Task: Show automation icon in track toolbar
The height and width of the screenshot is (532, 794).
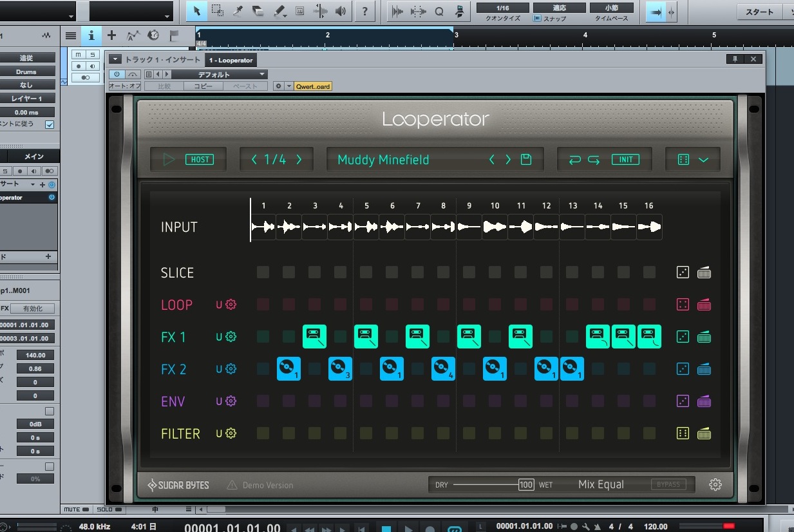Action: (133, 35)
